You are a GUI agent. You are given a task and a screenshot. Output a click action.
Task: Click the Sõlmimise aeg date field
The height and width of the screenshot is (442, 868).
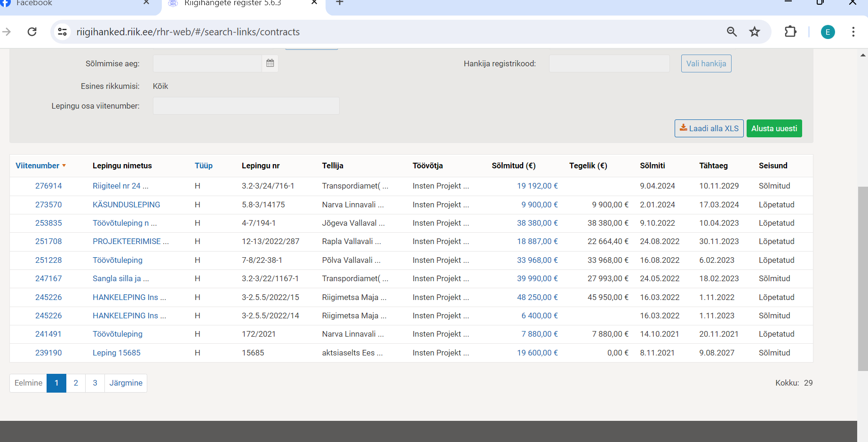click(207, 63)
